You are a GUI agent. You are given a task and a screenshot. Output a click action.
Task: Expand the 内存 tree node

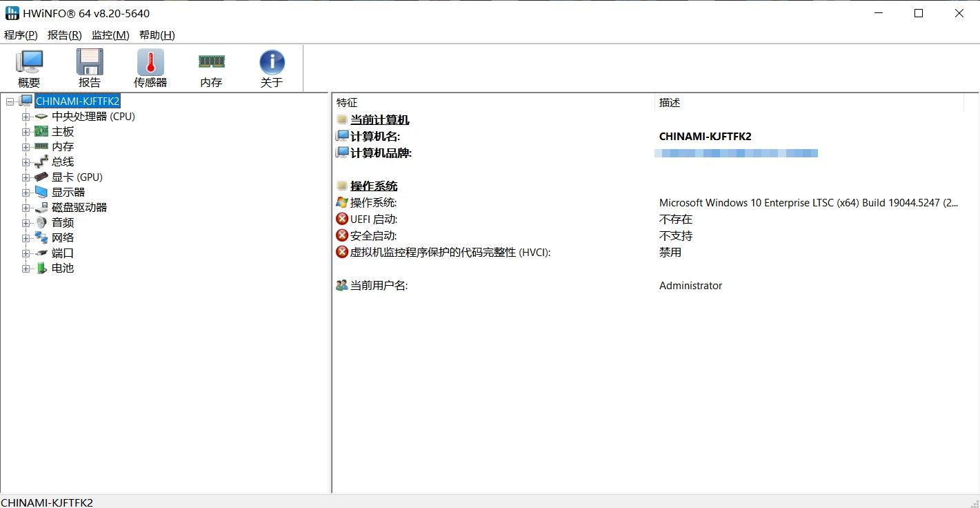click(26, 147)
